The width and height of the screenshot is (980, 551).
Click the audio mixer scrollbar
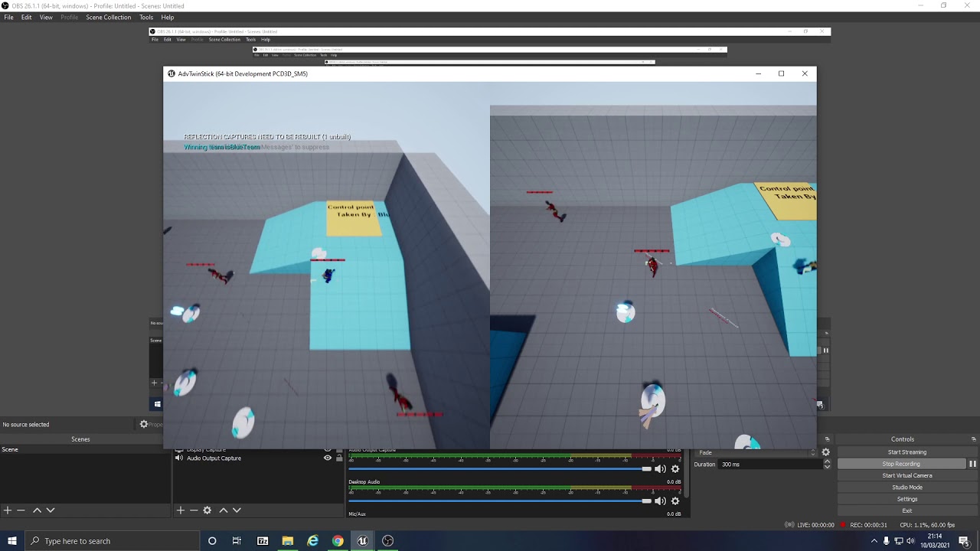687,474
